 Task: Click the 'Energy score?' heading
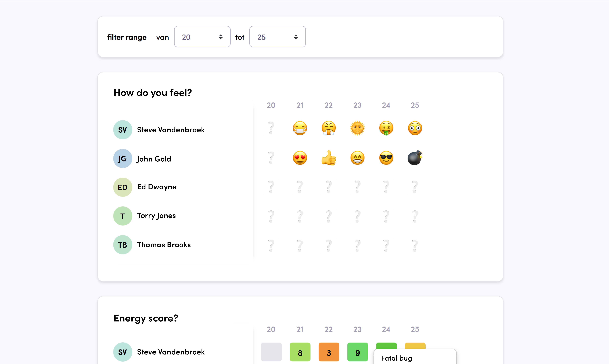[x=146, y=318]
